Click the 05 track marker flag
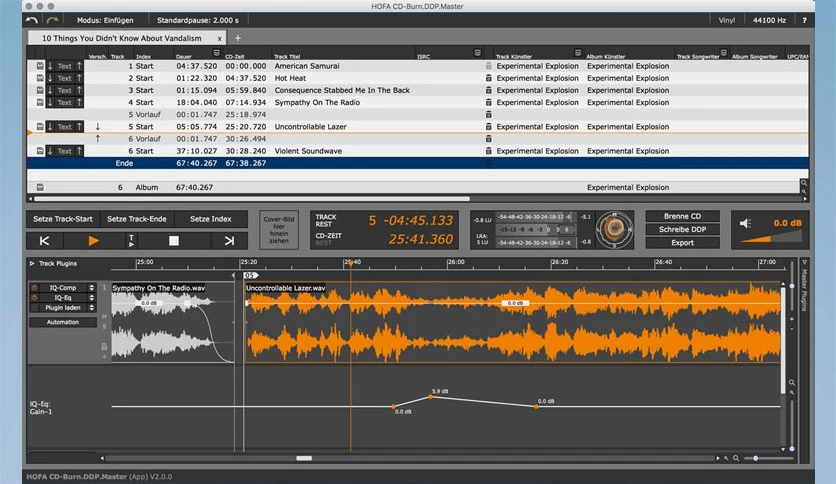This screenshot has width=836, height=484. pyautogui.click(x=251, y=276)
